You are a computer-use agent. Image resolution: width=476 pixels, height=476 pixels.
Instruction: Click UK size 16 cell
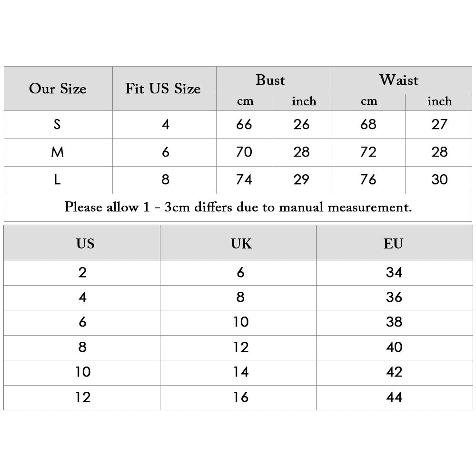pos(241,397)
